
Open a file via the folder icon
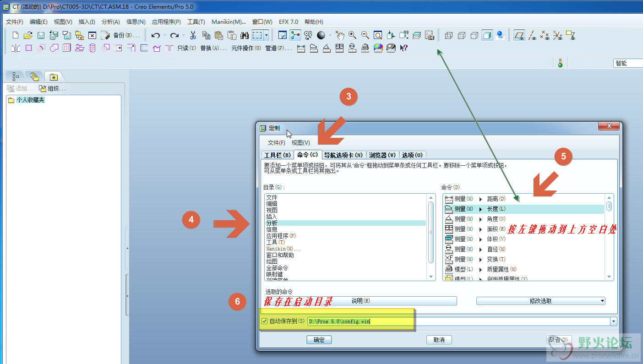click(x=28, y=35)
